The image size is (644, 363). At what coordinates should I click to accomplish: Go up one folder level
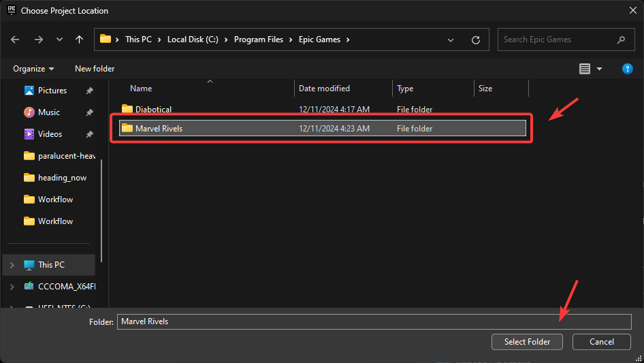click(x=80, y=40)
